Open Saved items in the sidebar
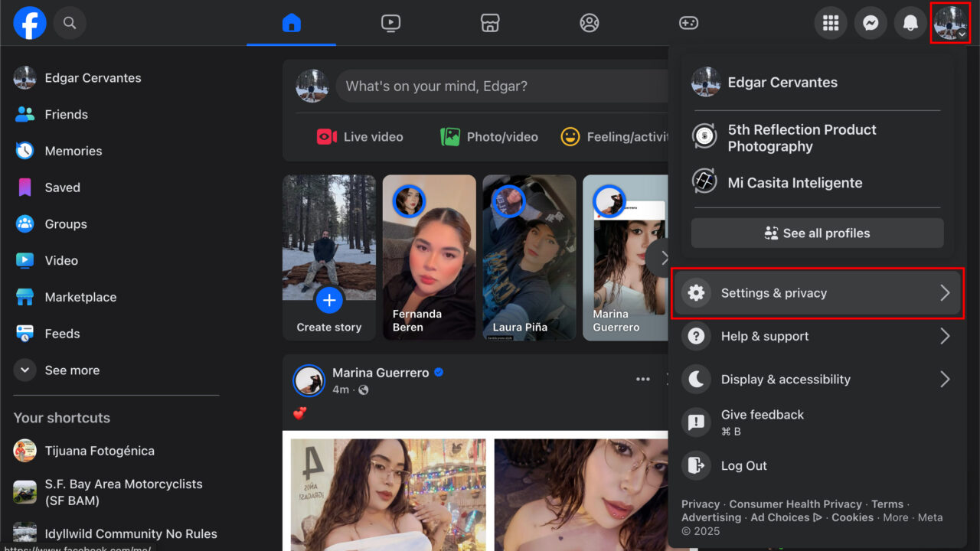980x551 pixels. 62,187
